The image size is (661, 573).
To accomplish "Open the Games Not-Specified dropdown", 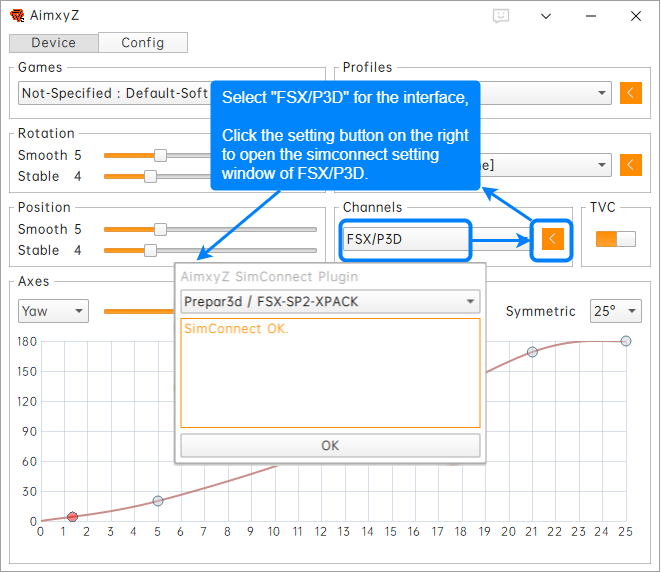I will (x=114, y=93).
